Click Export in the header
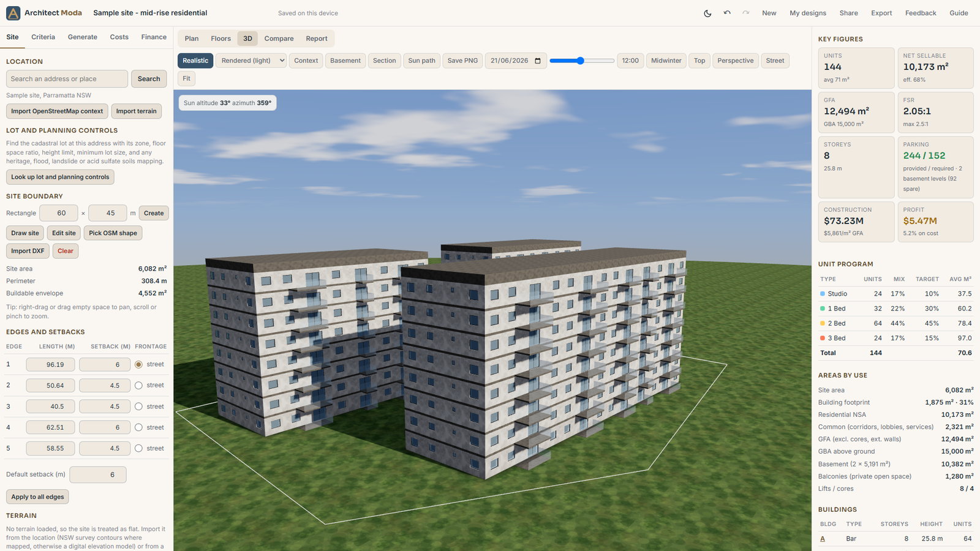 tap(881, 13)
